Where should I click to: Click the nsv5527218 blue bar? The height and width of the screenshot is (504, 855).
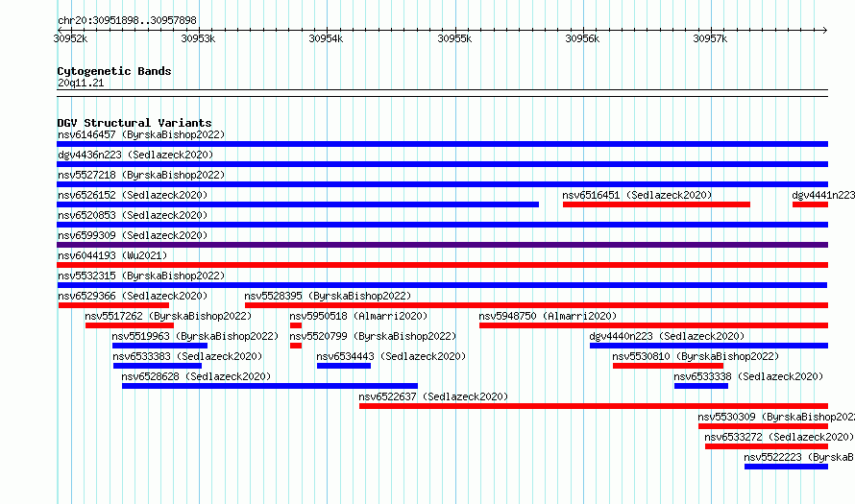click(442, 184)
